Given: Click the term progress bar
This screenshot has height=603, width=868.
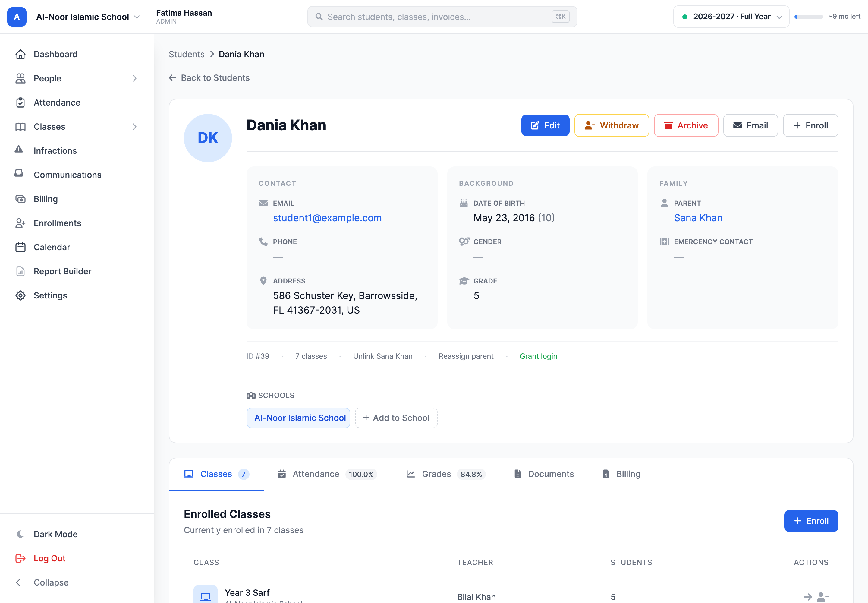Looking at the screenshot, I should 809,17.
